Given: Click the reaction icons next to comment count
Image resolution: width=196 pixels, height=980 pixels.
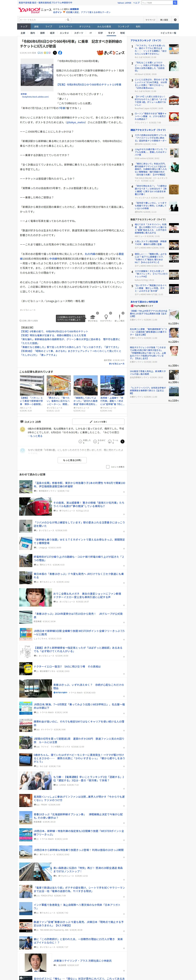Looking at the screenshot, I should click(47, 53).
